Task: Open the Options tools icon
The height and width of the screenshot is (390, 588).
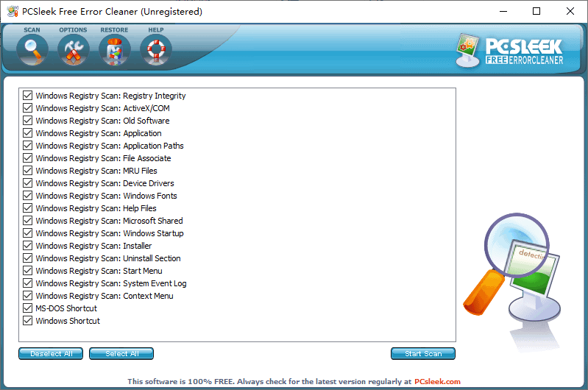Action: (74, 49)
